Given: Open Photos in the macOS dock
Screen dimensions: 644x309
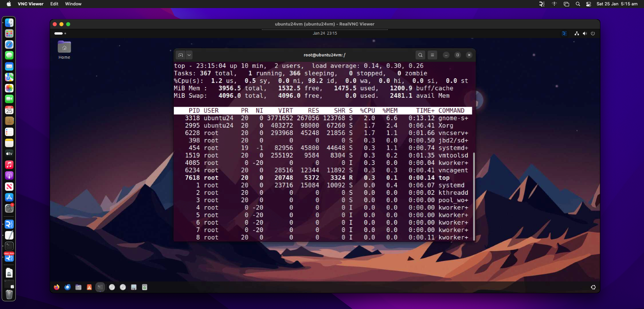Looking at the screenshot, I should 9,88.
